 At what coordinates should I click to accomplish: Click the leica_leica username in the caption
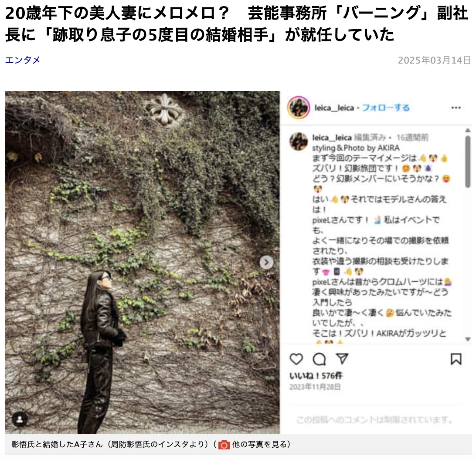(332, 138)
